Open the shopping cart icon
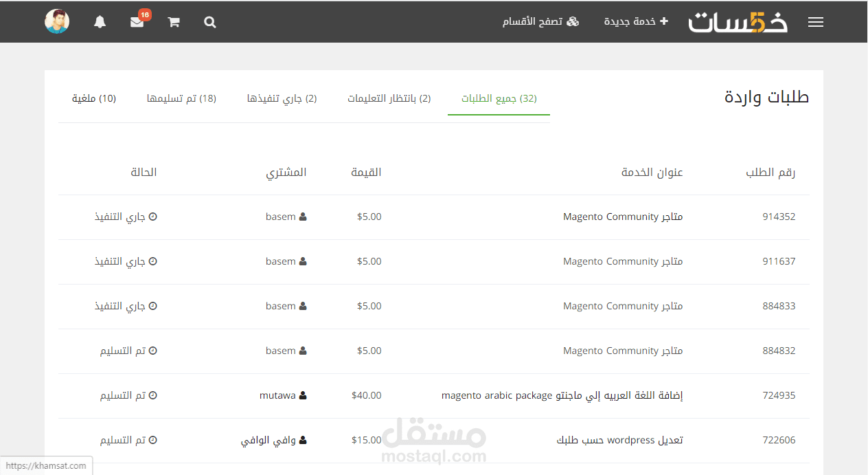Screen dimensions: 868x475 pos(174,22)
